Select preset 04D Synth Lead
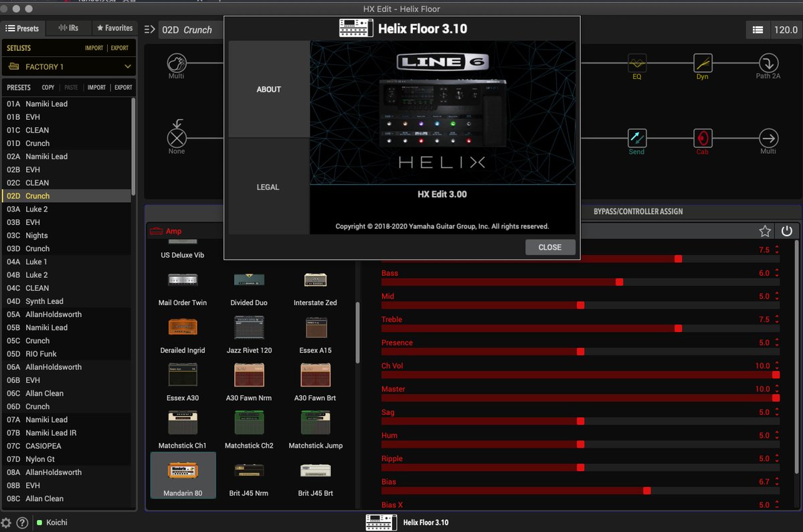The height and width of the screenshot is (532, 803). [x=67, y=301]
